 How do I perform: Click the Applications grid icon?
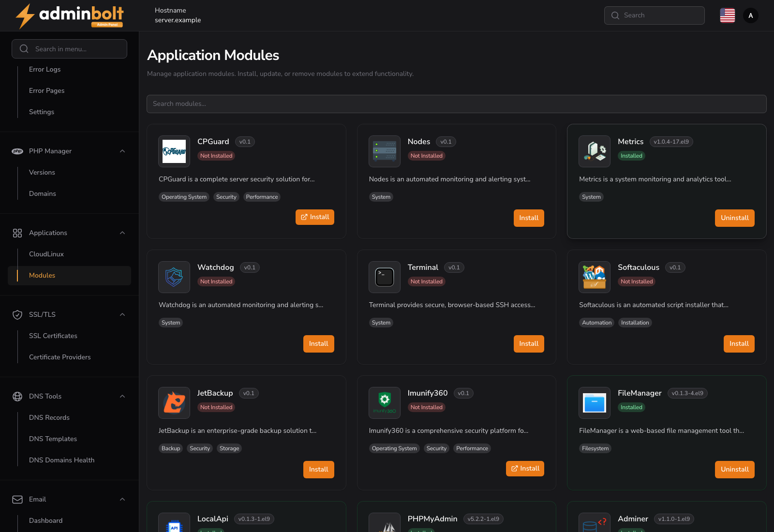coord(17,233)
